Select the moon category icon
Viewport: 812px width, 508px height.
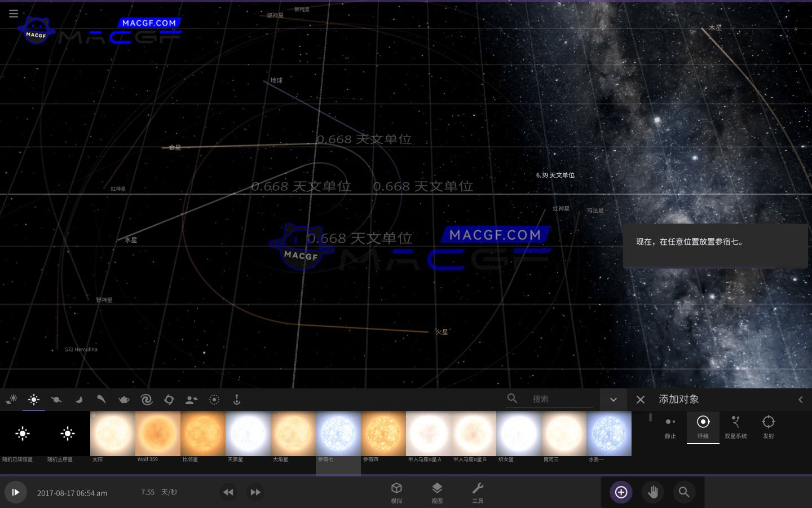[79, 400]
